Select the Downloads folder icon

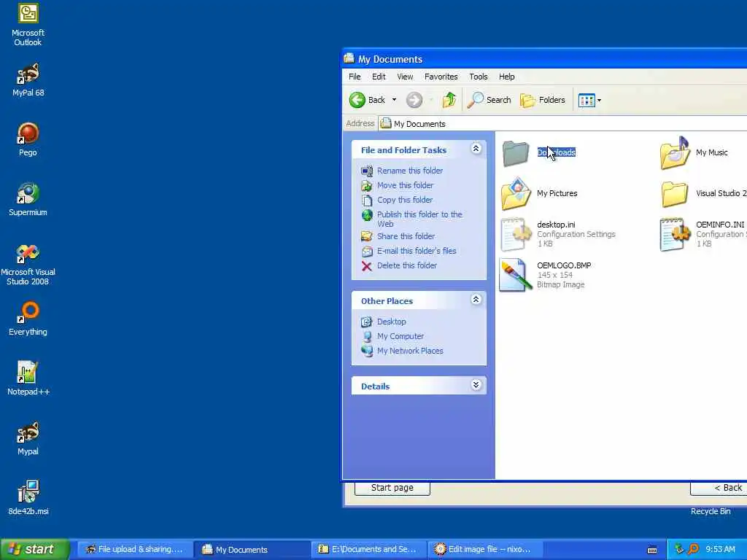[x=516, y=153]
